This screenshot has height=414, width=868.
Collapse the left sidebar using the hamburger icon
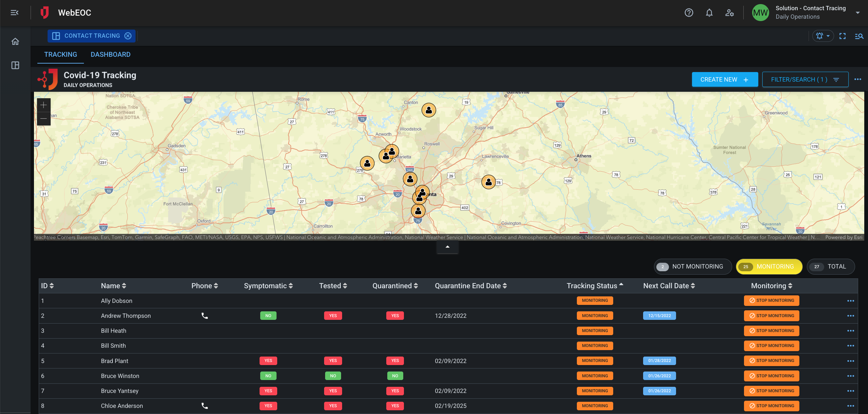14,13
